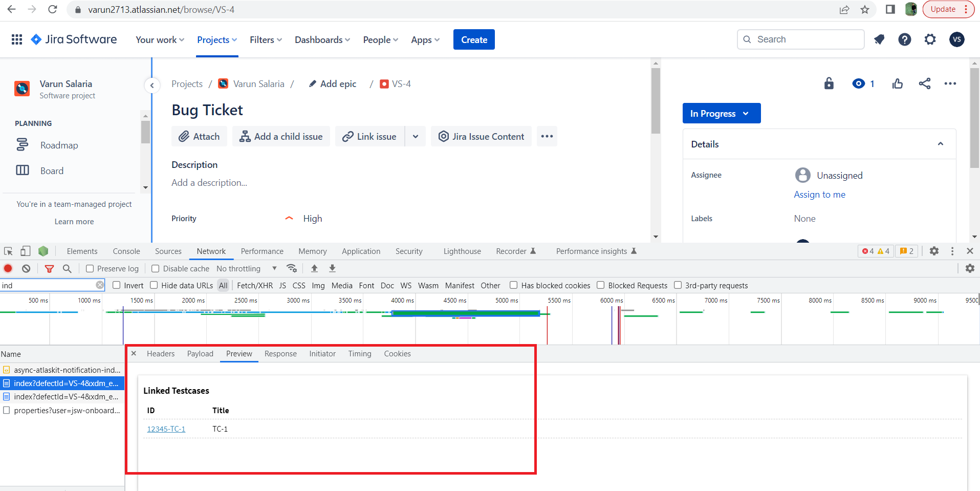980x491 pixels.
Task: Check Has blocked cookies checkbox
Action: pyautogui.click(x=514, y=285)
